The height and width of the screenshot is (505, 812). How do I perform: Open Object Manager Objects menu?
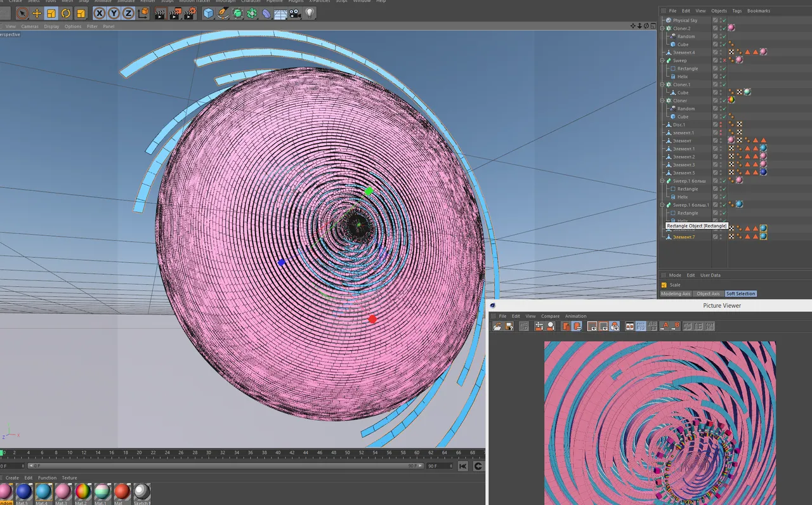click(719, 11)
